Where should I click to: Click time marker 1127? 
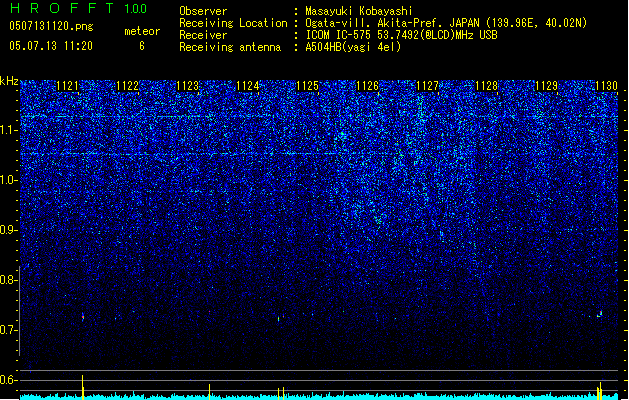point(428,86)
